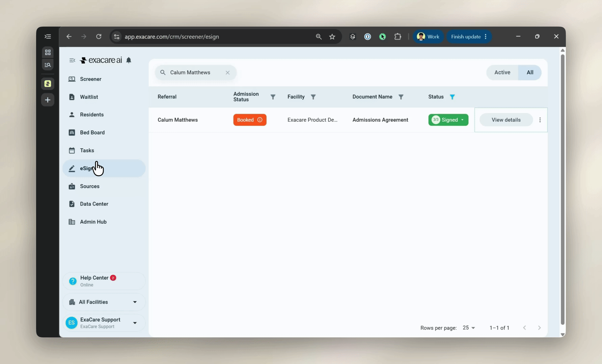Clear the Calum Matthews search text
The width and height of the screenshot is (602, 364).
pos(228,72)
